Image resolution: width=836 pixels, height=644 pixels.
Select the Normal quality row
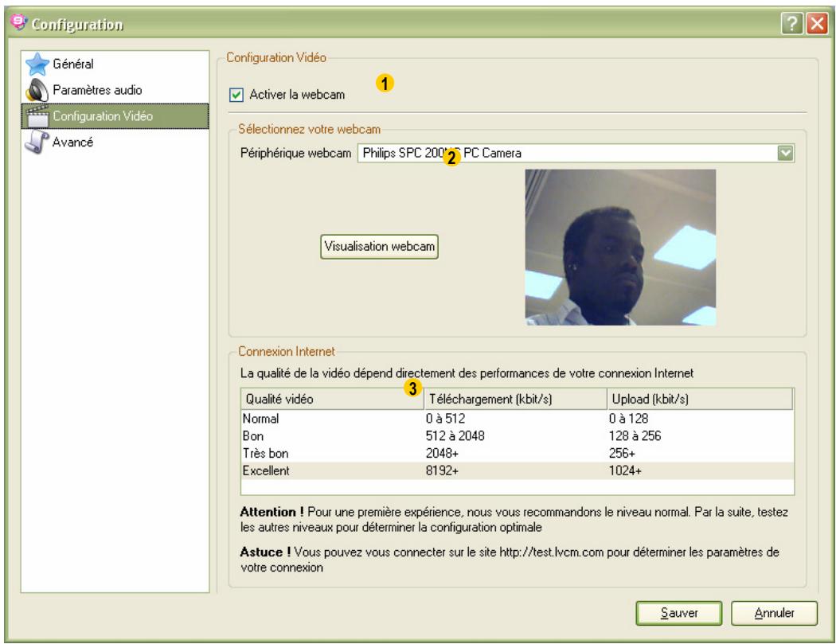point(518,419)
